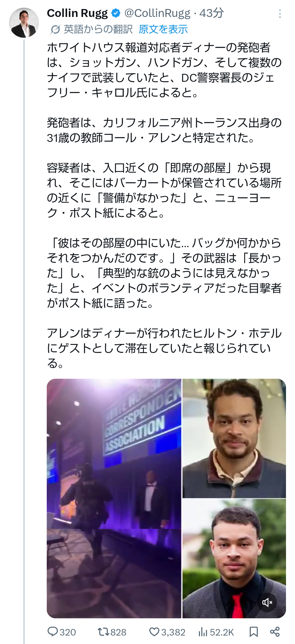Show original text via 原文を表示
This screenshot has height=644, width=295.
tap(163, 29)
